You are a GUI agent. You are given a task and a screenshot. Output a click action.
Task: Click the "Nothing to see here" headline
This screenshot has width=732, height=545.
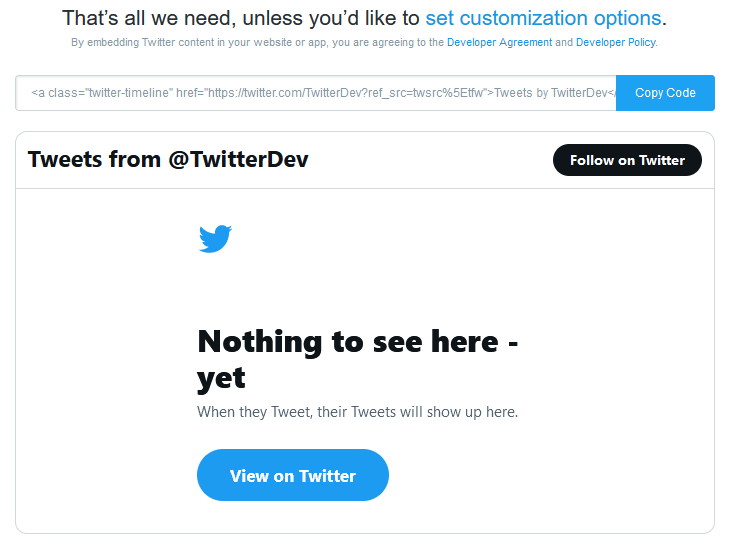(x=357, y=342)
